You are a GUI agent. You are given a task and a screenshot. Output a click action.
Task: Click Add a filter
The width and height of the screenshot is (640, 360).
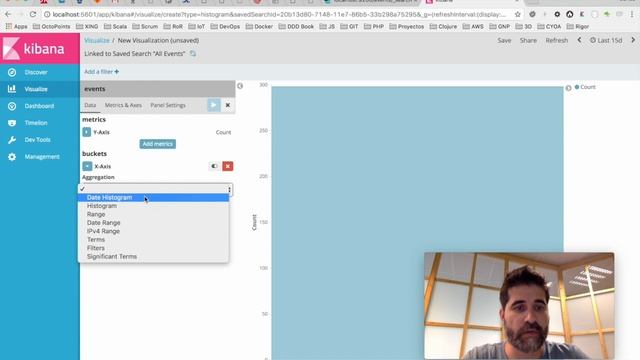(101, 71)
